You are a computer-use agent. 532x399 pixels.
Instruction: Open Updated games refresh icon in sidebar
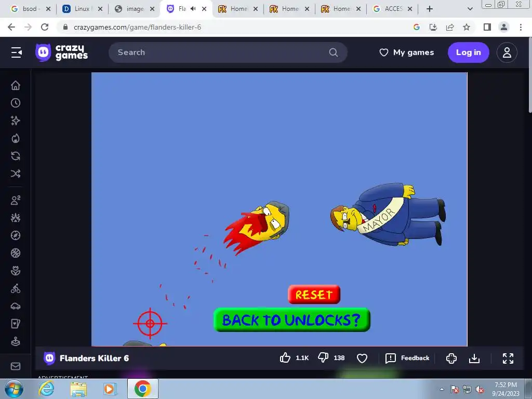coord(16,156)
